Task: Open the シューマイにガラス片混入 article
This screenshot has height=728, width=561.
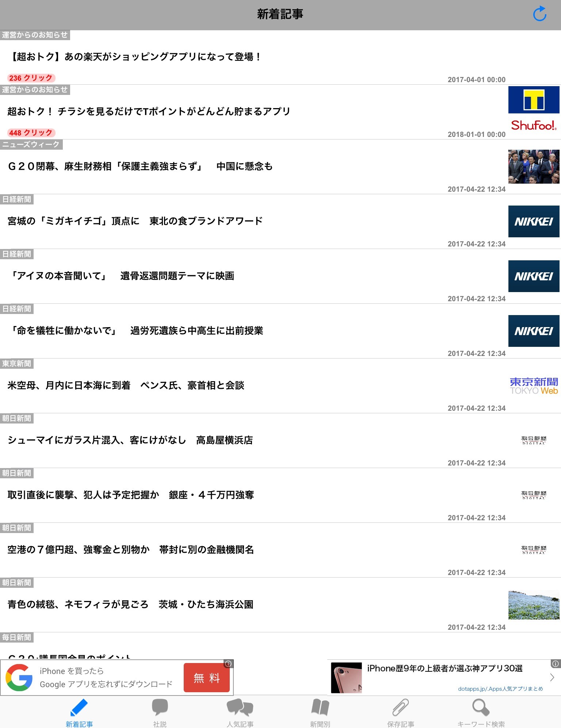Action: [130, 440]
